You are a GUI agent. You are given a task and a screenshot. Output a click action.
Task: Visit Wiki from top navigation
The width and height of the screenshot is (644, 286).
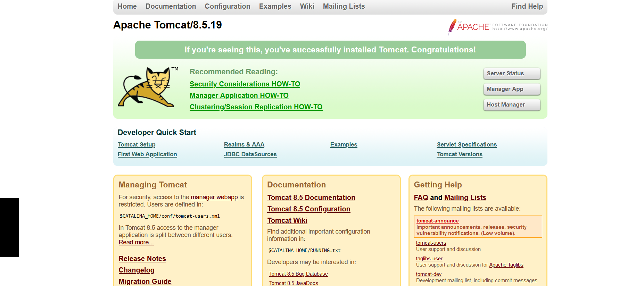[307, 6]
